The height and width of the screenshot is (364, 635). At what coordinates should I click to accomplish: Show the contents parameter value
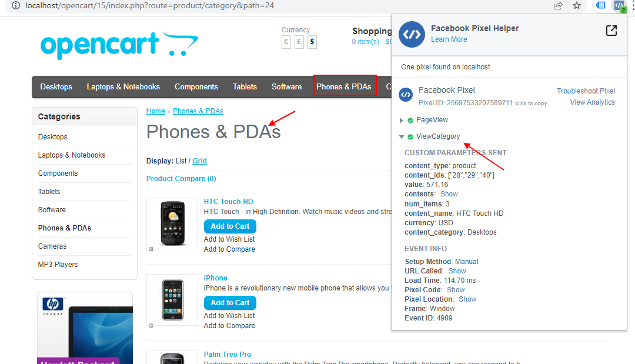coord(450,193)
